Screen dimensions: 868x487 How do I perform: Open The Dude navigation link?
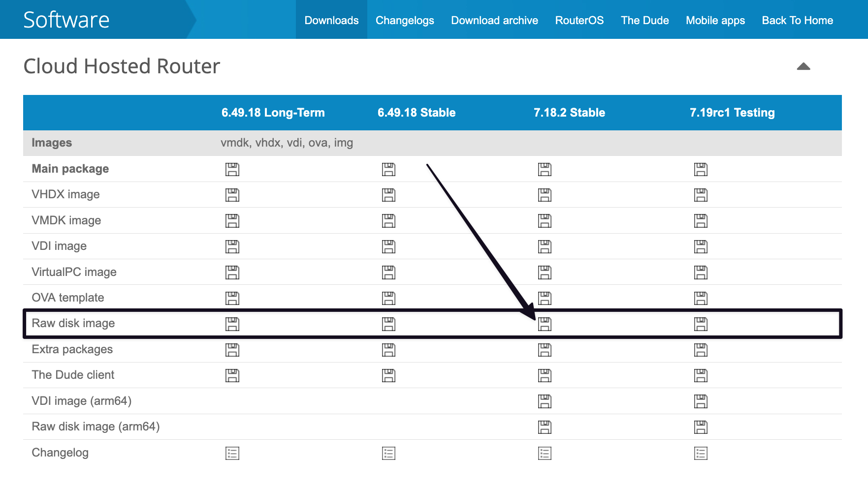coord(644,20)
